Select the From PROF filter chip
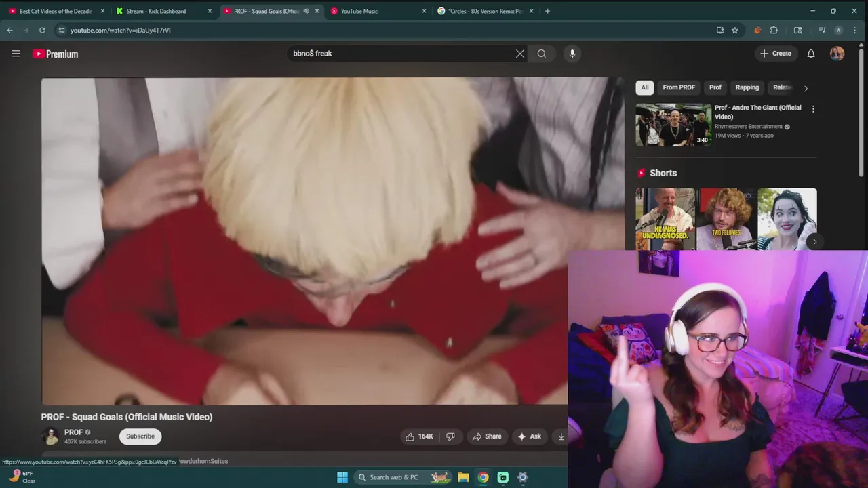The width and height of the screenshot is (868, 488). (x=679, y=87)
